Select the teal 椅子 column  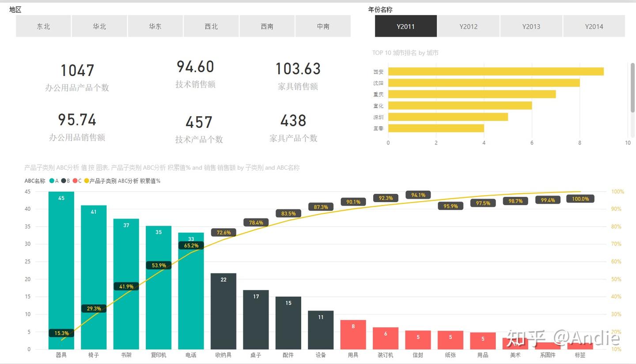[94, 277]
